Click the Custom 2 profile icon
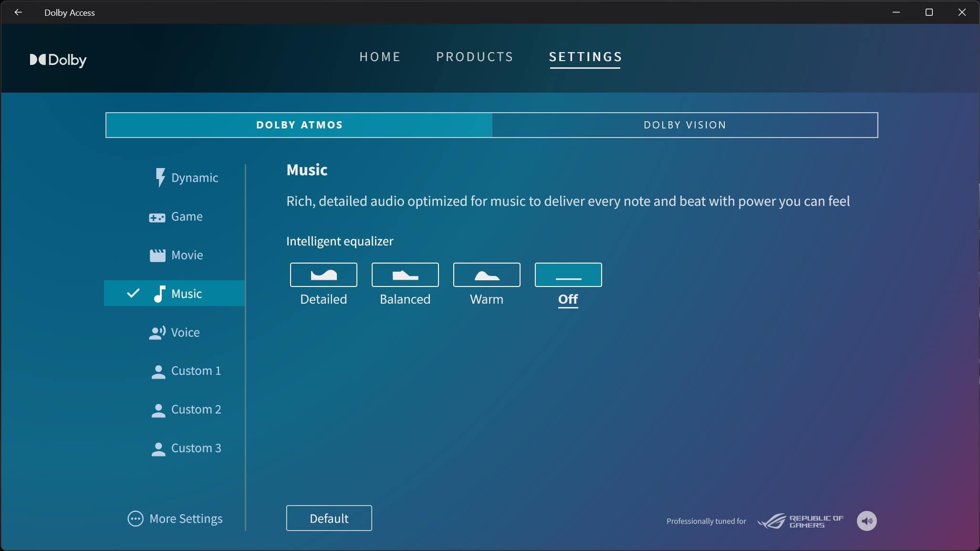980x551 pixels. point(158,411)
